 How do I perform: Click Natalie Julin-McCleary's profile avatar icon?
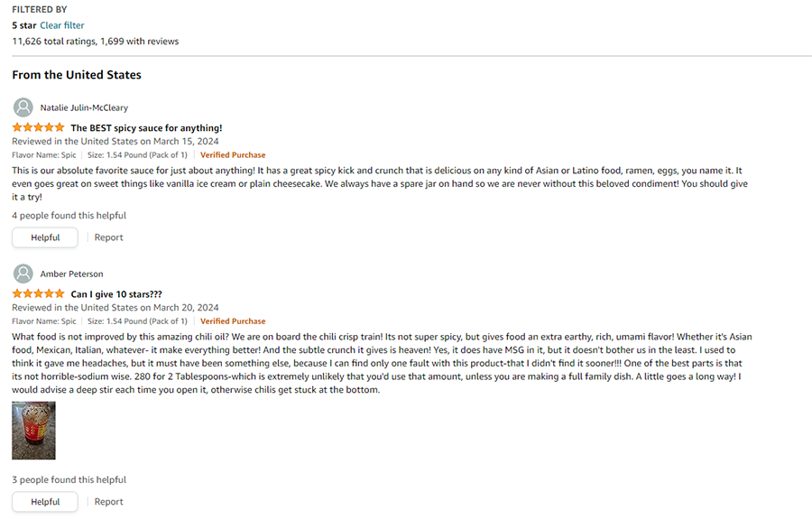(x=23, y=107)
